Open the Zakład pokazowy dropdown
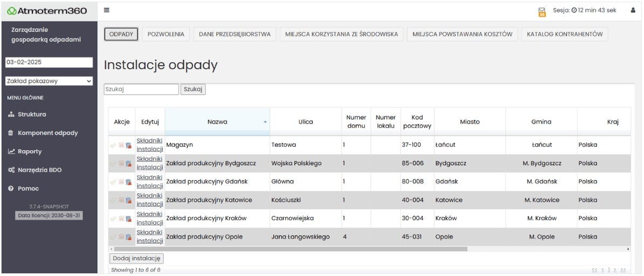 coord(49,81)
